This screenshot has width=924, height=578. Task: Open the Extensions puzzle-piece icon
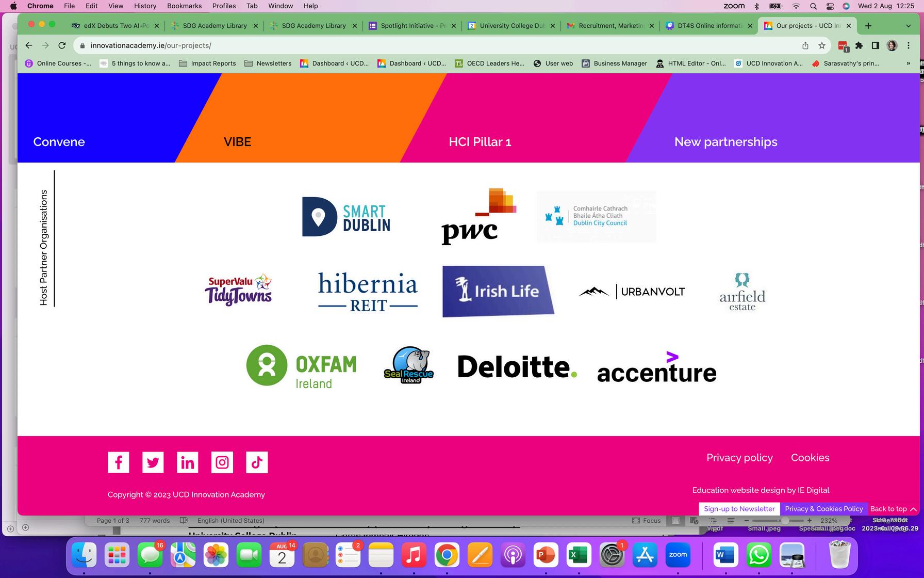tap(859, 45)
